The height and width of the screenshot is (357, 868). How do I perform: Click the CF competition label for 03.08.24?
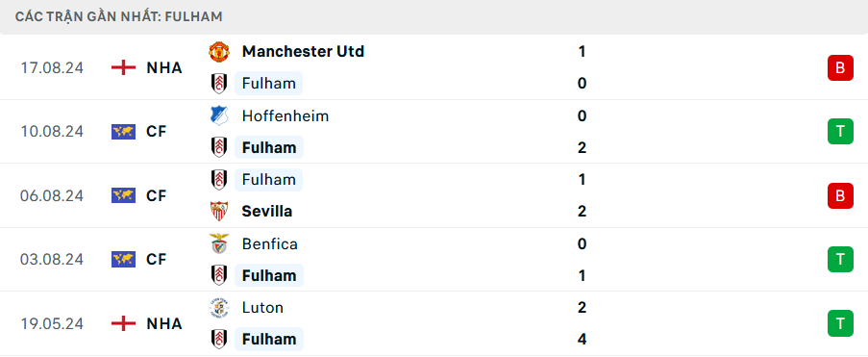pos(157,260)
